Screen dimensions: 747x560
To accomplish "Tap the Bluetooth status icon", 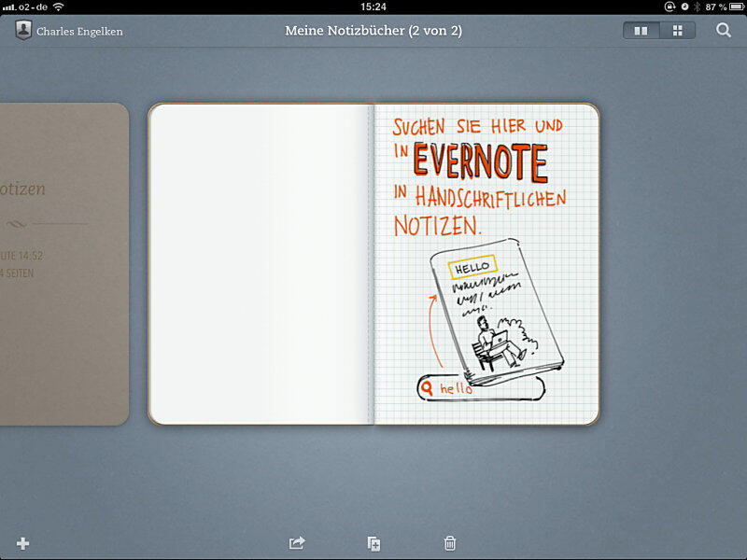I will (697, 7).
